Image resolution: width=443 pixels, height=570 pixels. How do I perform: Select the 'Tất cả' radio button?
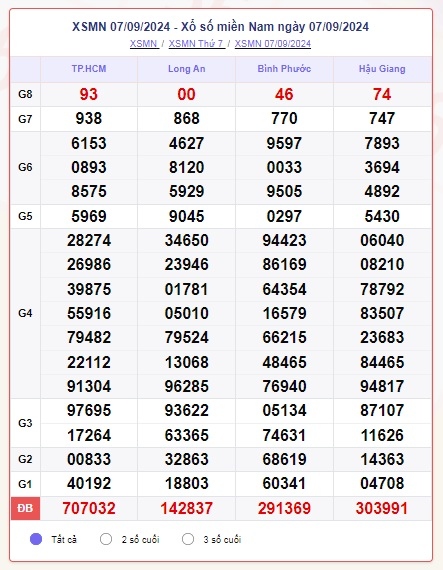(36, 539)
